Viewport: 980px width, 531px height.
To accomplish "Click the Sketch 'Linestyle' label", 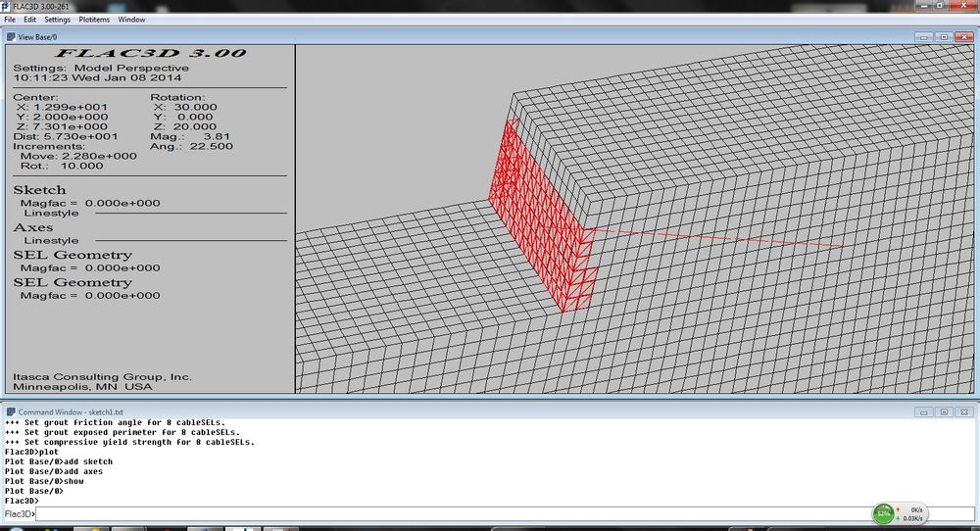I will coord(51,213).
